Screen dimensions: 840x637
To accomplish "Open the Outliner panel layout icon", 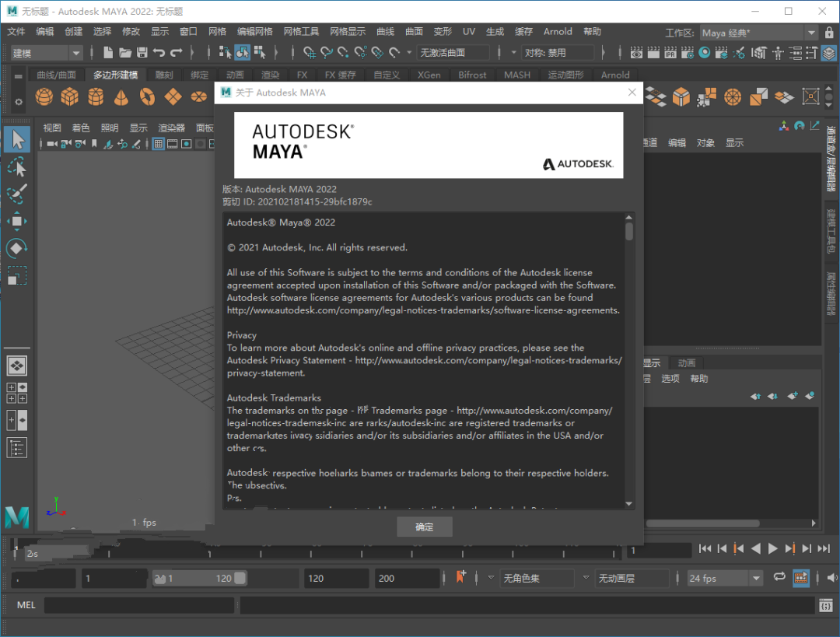I will (17, 448).
